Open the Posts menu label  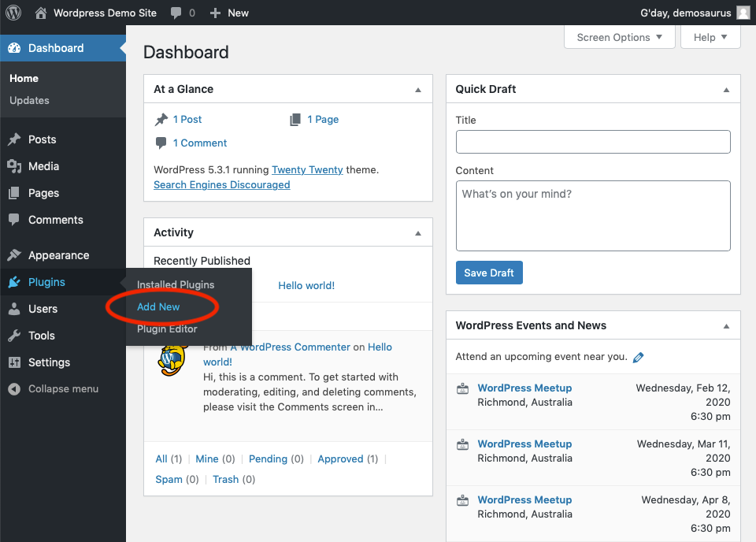coord(43,139)
